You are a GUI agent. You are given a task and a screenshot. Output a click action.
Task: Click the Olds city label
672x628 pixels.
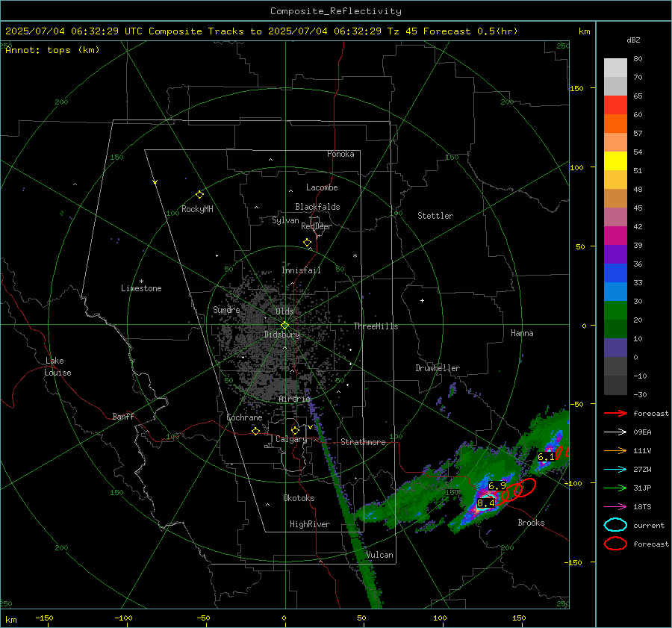(x=284, y=311)
